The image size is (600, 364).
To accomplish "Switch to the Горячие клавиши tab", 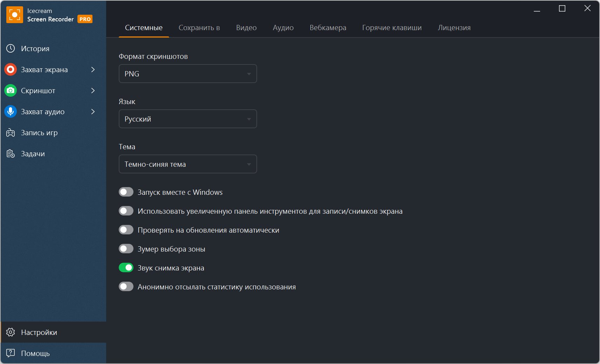I will [392, 28].
